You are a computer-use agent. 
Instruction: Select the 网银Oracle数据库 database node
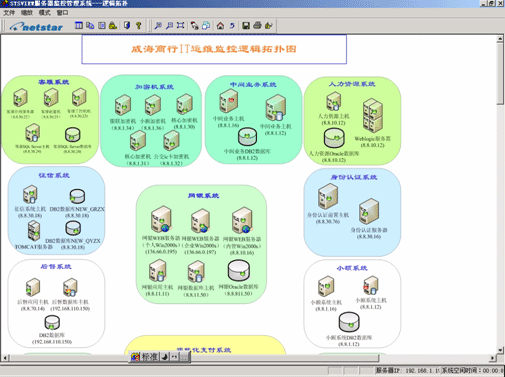pos(239,271)
